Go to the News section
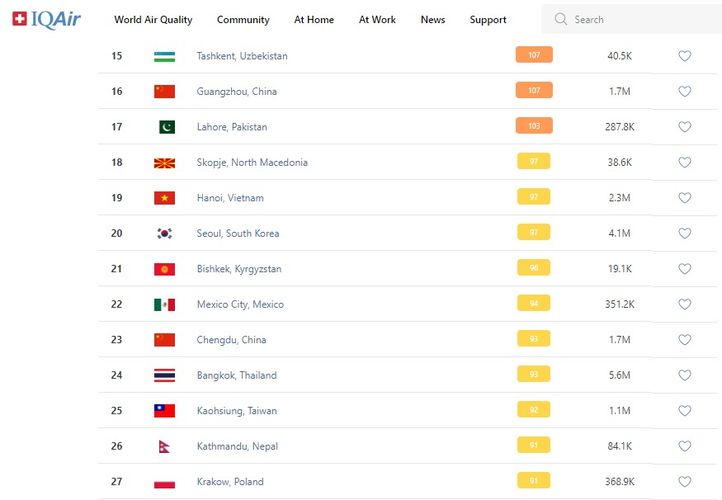Viewport: 722px width, 500px height. 433,19
